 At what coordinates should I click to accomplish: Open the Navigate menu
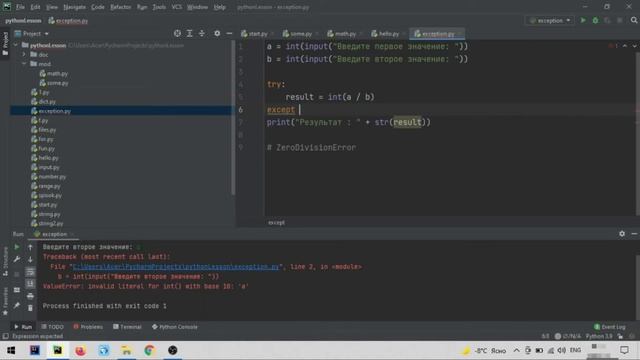pos(74,7)
